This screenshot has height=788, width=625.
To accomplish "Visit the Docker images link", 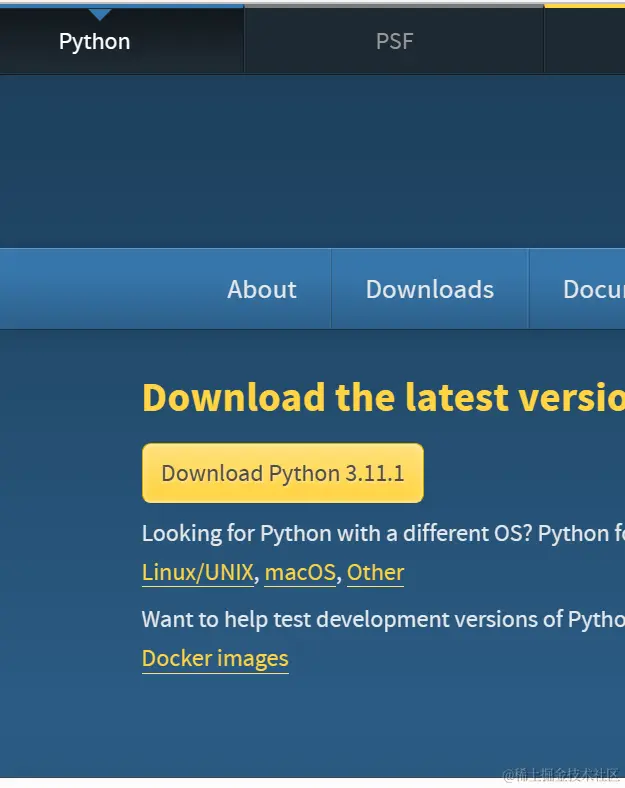I will coord(215,659).
